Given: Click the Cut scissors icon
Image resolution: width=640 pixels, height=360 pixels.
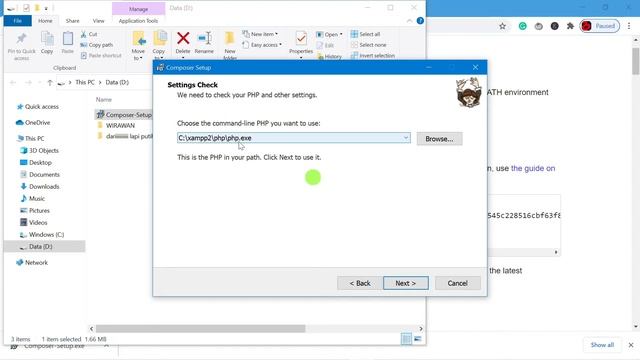Looking at the screenshot, I should (x=84, y=34).
